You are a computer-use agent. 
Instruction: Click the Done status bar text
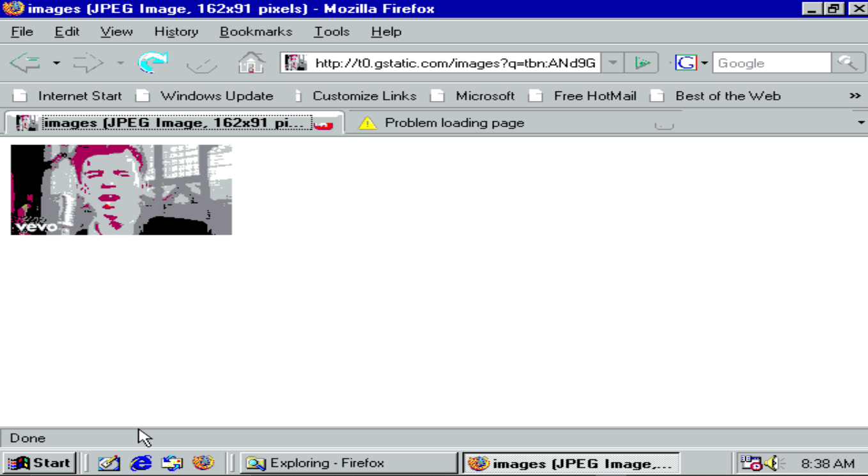27,438
